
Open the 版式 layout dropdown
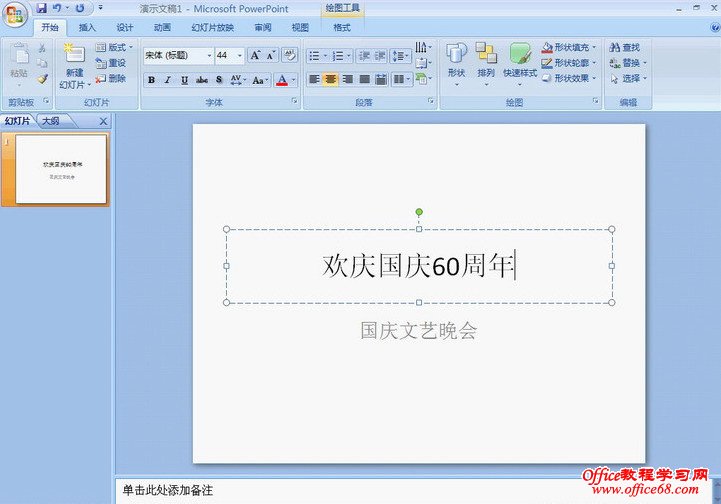coord(114,47)
